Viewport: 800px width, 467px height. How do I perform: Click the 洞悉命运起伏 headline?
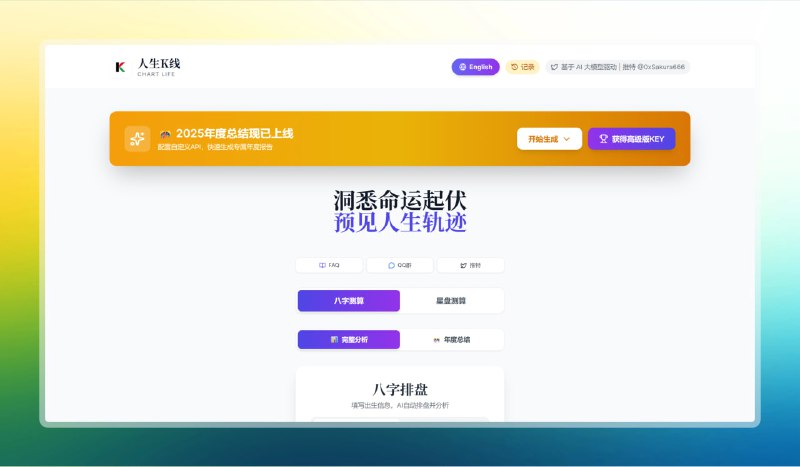pos(400,200)
